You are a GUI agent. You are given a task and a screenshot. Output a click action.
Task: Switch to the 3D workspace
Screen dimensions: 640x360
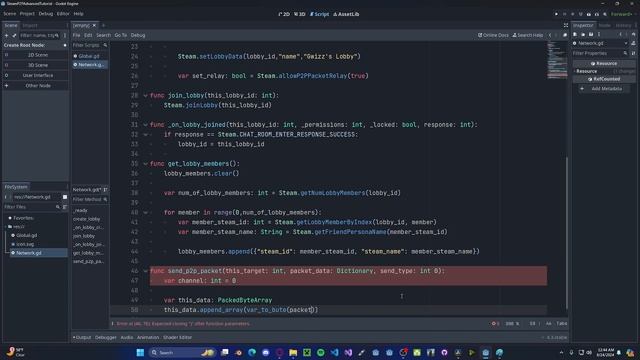[x=300, y=14]
